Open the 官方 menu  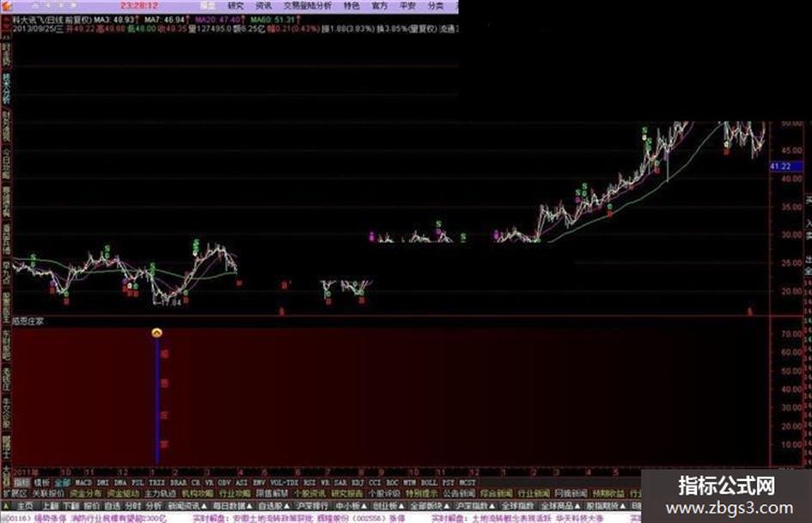[380, 6]
